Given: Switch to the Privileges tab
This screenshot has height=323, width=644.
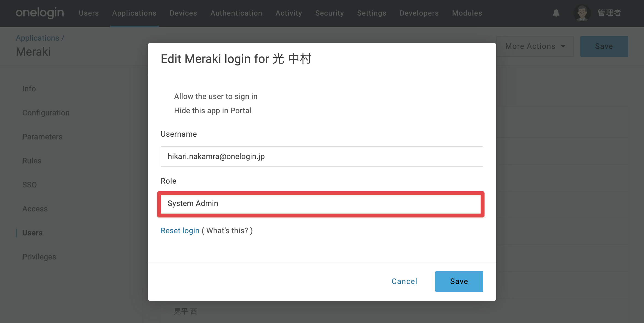Looking at the screenshot, I should pyautogui.click(x=39, y=257).
